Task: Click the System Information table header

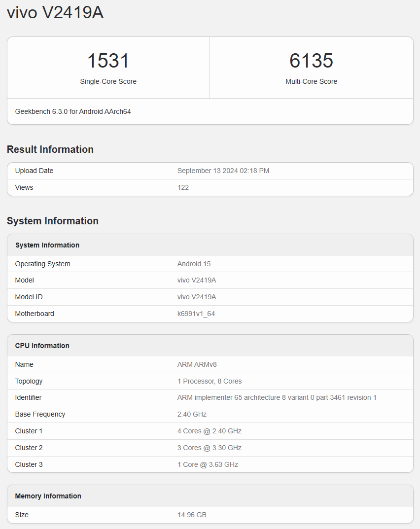Action: click(47, 245)
